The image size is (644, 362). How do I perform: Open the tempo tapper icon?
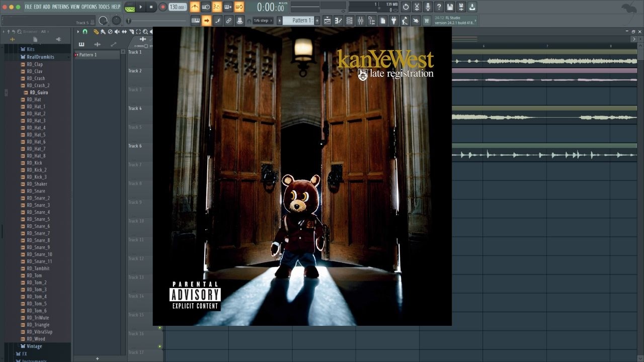coord(405,21)
